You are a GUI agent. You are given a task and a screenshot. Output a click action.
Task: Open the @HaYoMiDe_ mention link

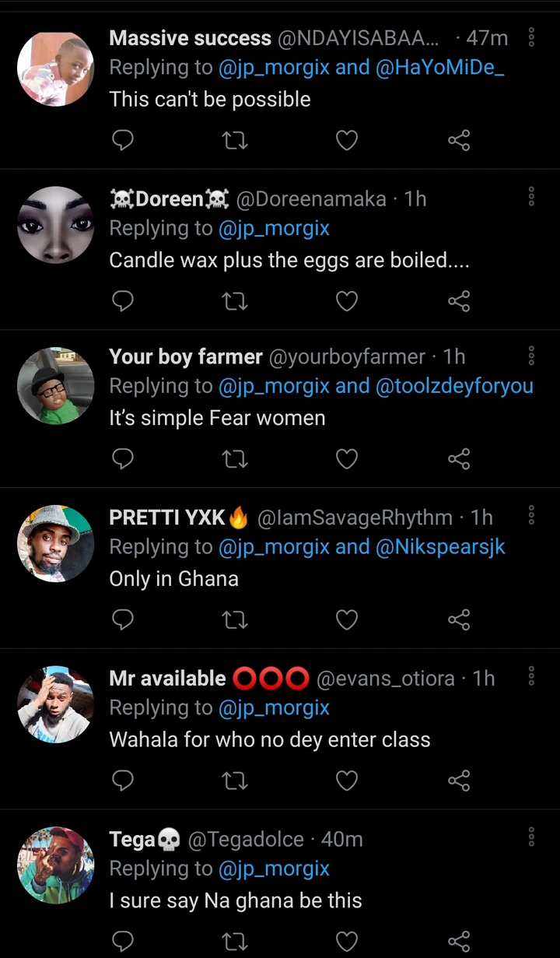[440, 68]
